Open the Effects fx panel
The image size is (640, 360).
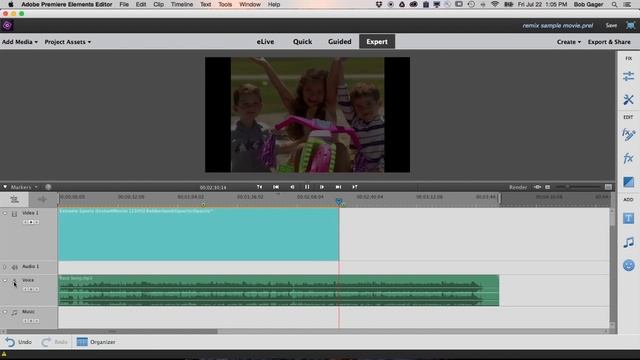coord(629,158)
